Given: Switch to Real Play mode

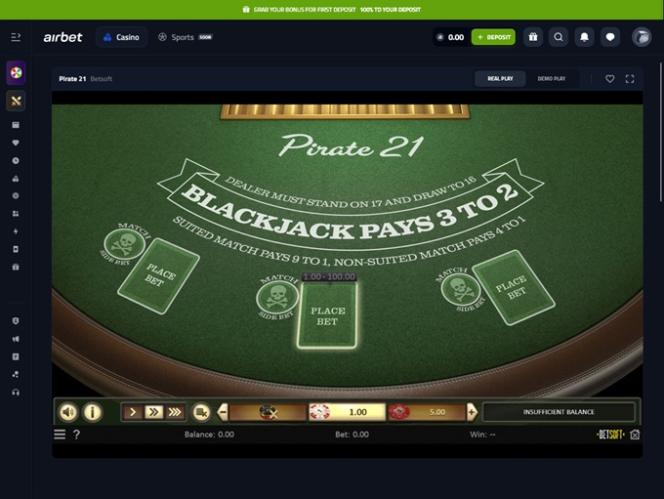Looking at the screenshot, I should 500,79.
